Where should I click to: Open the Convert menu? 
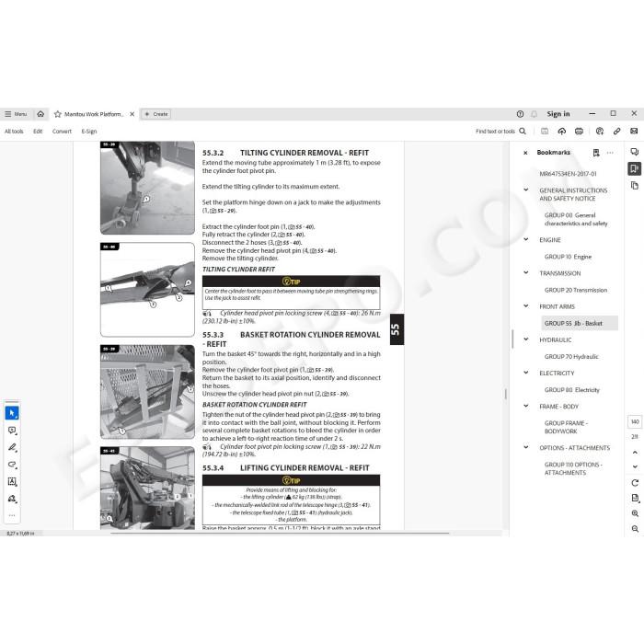click(x=62, y=132)
